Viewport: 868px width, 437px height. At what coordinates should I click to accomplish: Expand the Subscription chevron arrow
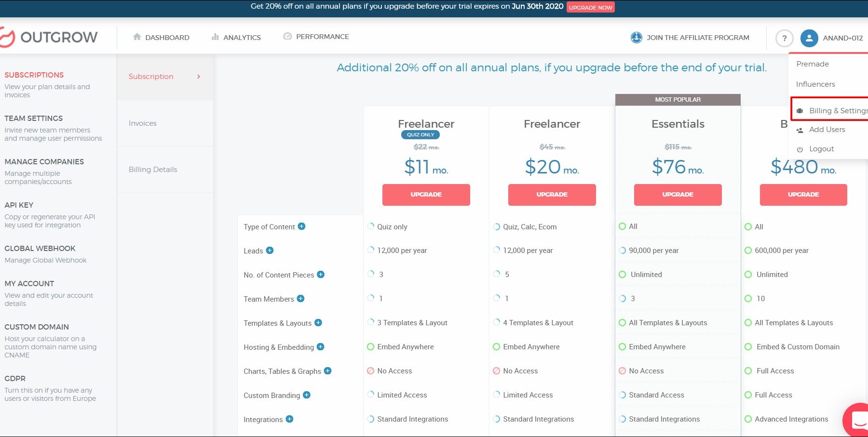199,77
